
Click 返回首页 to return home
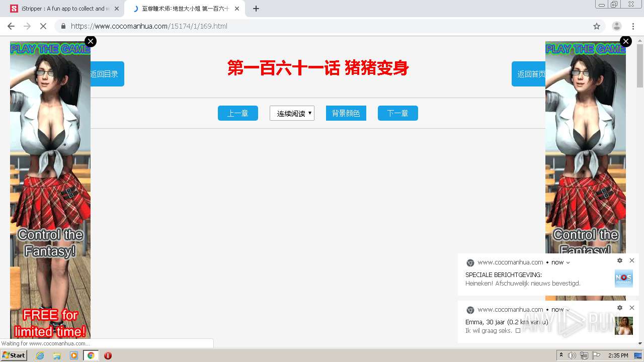pos(529,74)
